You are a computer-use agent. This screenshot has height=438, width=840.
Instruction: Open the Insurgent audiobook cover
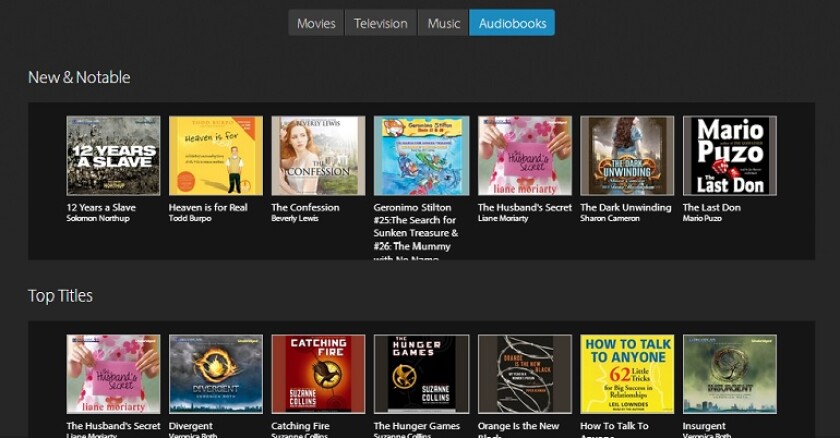click(729, 374)
